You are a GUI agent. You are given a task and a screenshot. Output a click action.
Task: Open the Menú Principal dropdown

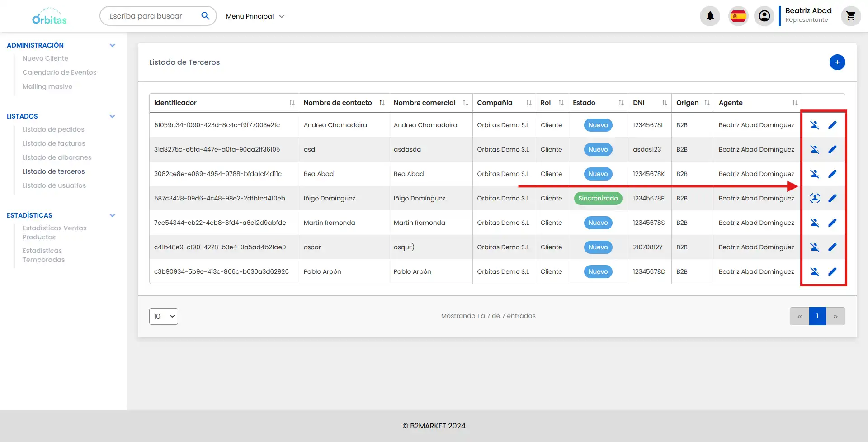(255, 16)
